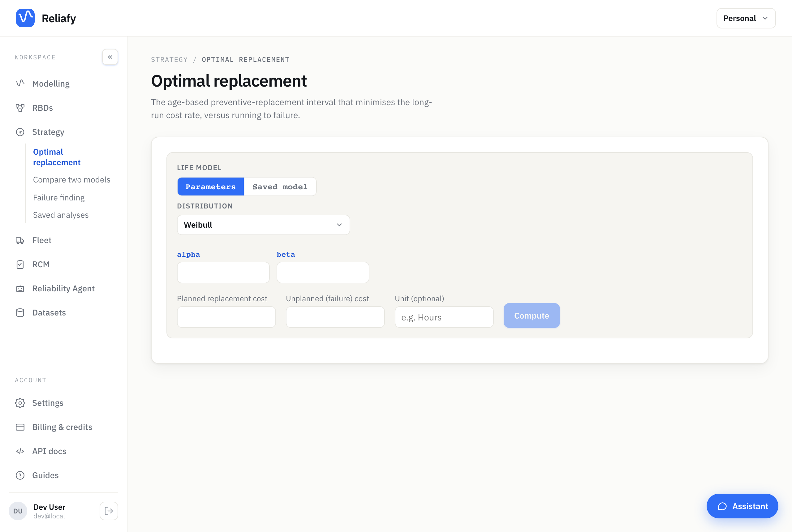This screenshot has height=532, width=792.
Task: Click the RBDs block diagram icon
Action: pyautogui.click(x=20, y=108)
